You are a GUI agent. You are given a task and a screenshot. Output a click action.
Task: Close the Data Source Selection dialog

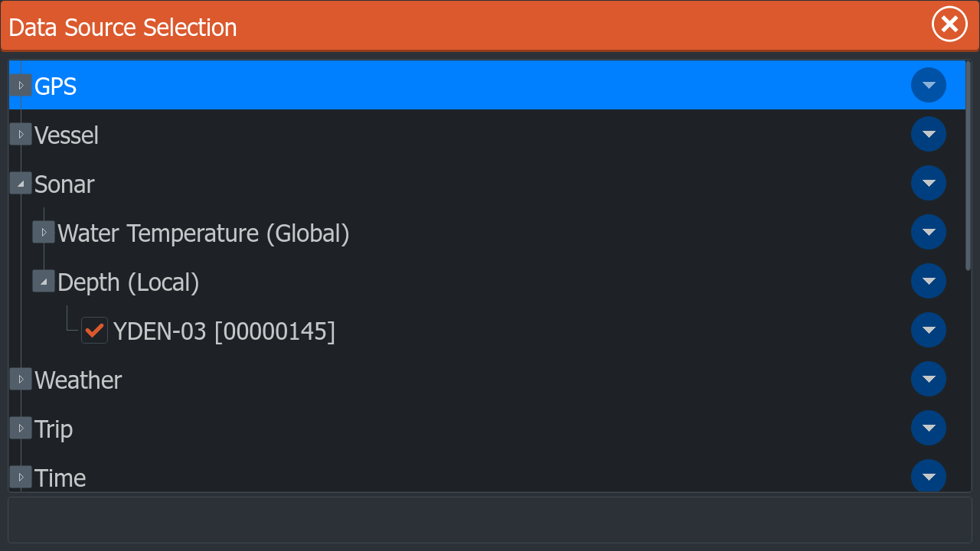[x=949, y=24]
